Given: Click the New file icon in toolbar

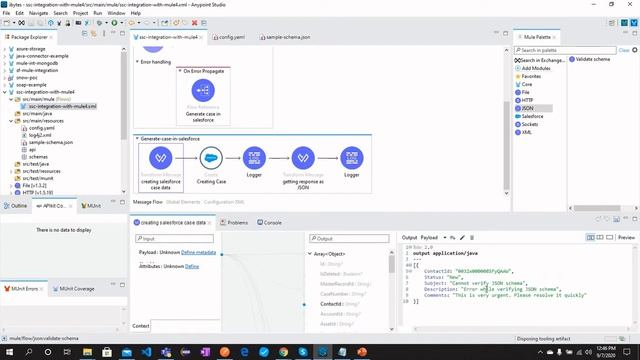Looking at the screenshot, I should click(x=7, y=23).
